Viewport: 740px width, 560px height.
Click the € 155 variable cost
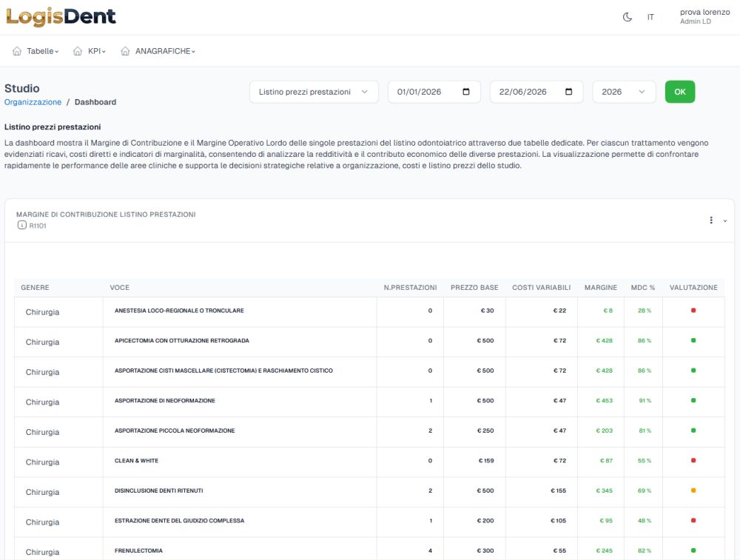(558, 490)
